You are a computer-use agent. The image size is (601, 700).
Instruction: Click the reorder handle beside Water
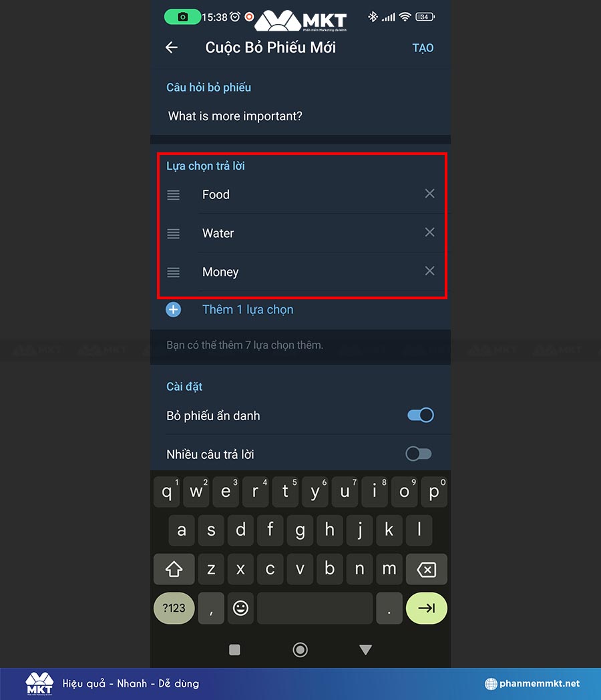click(x=173, y=234)
